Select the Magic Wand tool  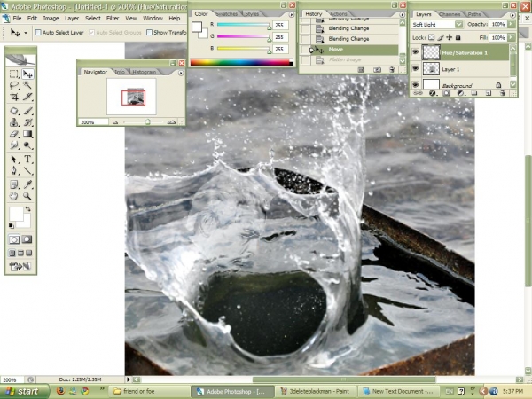(x=27, y=85)
